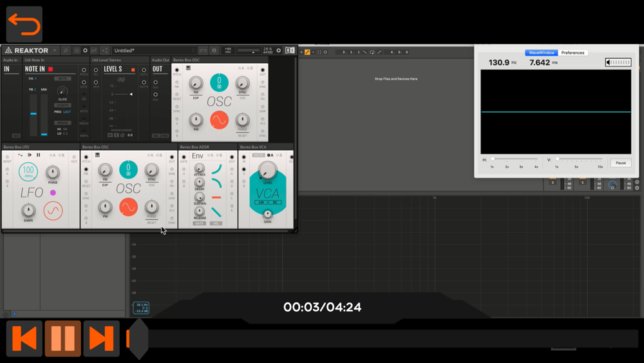
Task: Click the LFO sine waveform selector circle
Action: point(53,210)
